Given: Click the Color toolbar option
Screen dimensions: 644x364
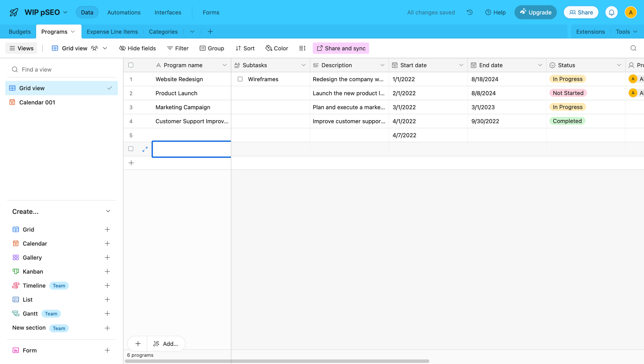Looking at the screenshot, I should click(x=277, y=48).
